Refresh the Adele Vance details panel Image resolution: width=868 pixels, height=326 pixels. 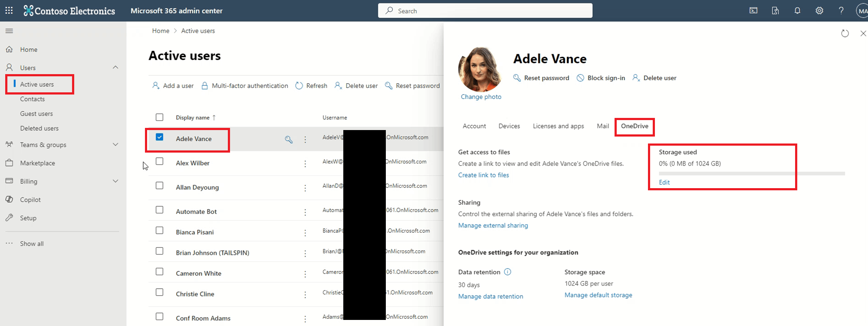point(845,33)
